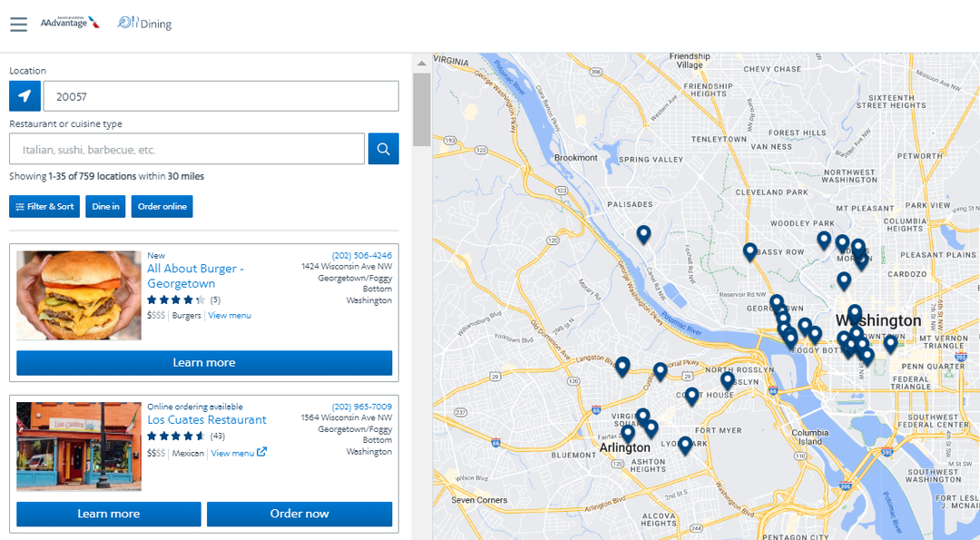This screenshot has width=980, height=540.
Task: Select the map pin at Penn Quarter
Action: pos(890,343)
